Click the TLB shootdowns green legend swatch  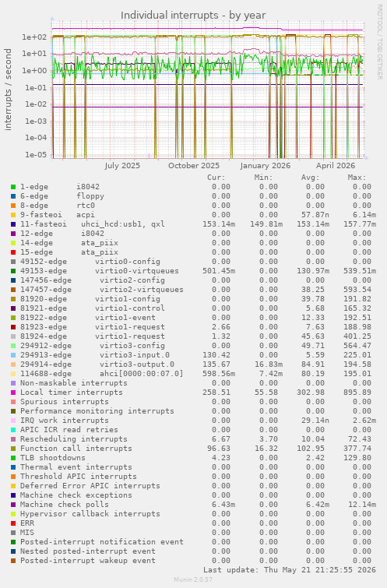tap(13, 458)
